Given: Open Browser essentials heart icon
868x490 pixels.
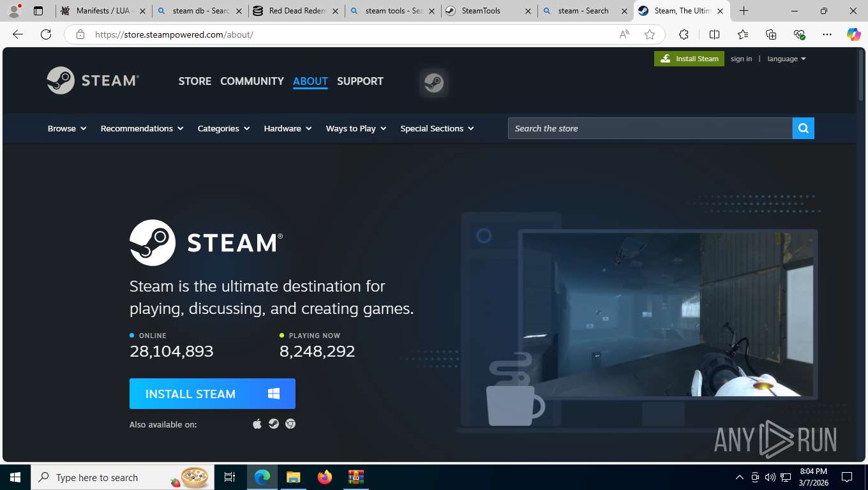Looking at the screenshot, I should (x=799, y=34).
